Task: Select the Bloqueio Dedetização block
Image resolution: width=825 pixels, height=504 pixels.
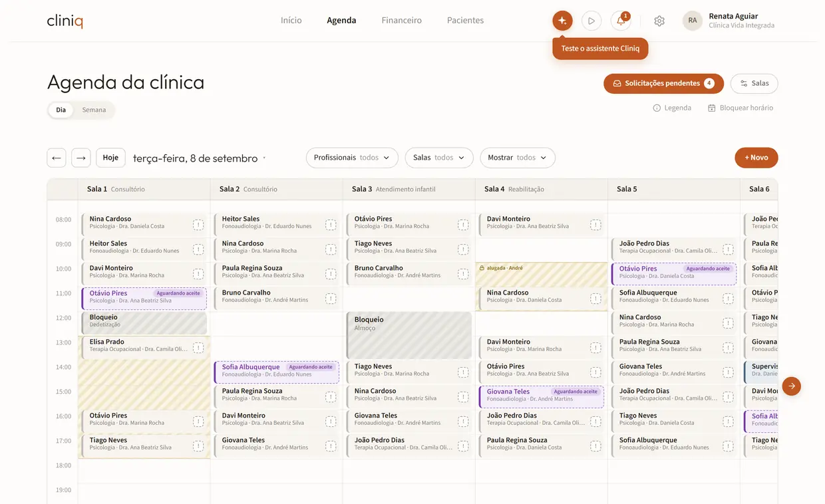Action: 144,323
